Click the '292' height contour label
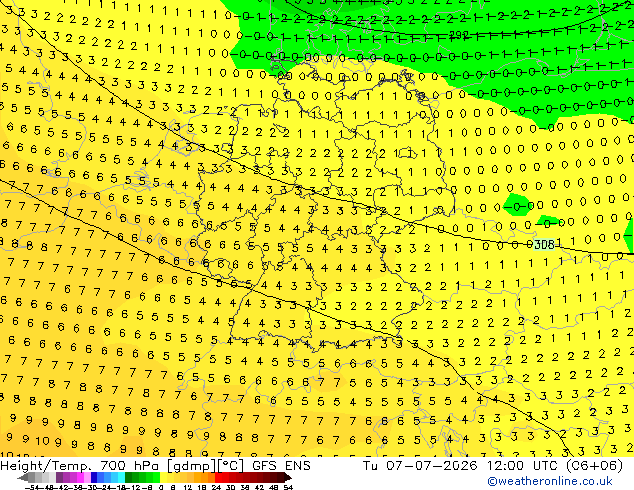The width and height of the screenshot is (634, 490). 459,36
